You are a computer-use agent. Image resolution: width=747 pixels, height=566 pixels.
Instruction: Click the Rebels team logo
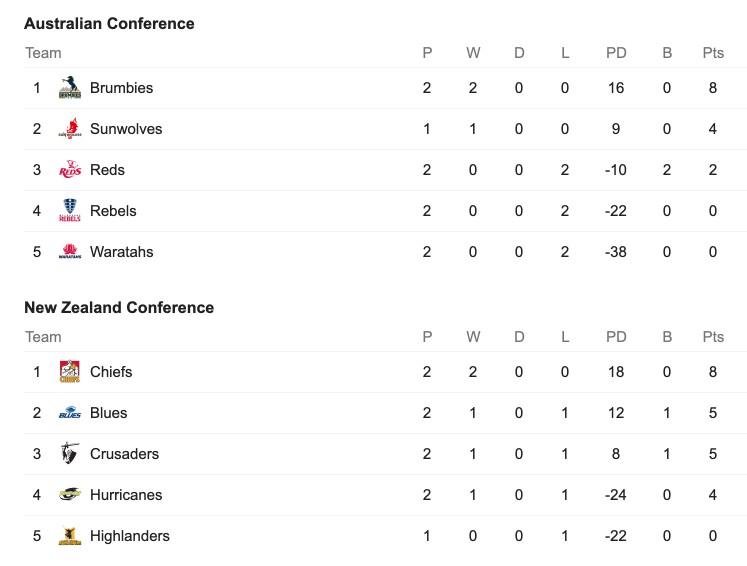click(70, 211)
